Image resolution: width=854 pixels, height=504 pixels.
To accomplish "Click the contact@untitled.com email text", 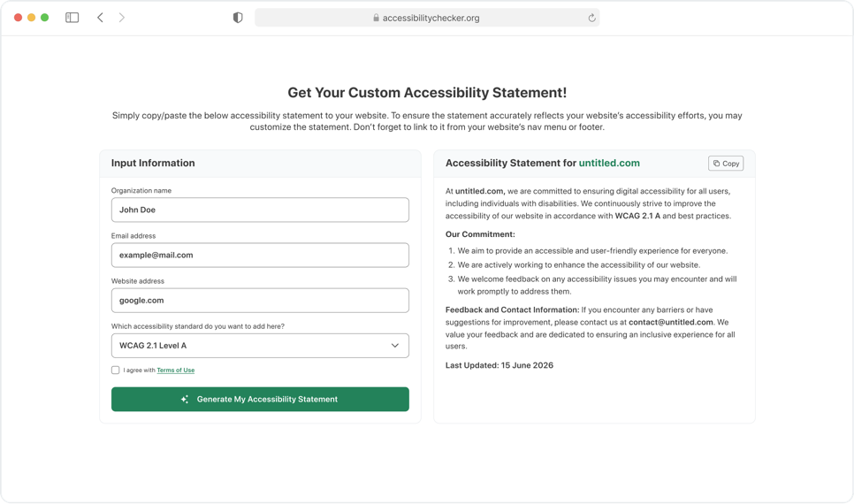I will [670, 322].
